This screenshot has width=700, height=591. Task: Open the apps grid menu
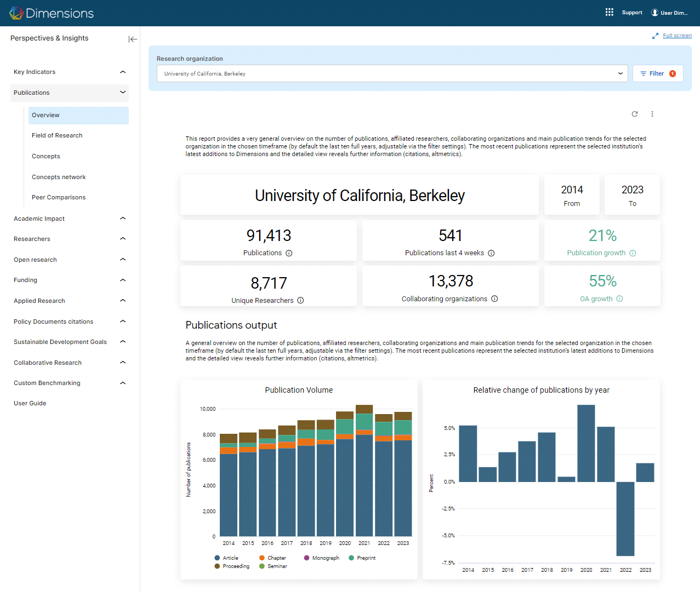tap(609, 12)
